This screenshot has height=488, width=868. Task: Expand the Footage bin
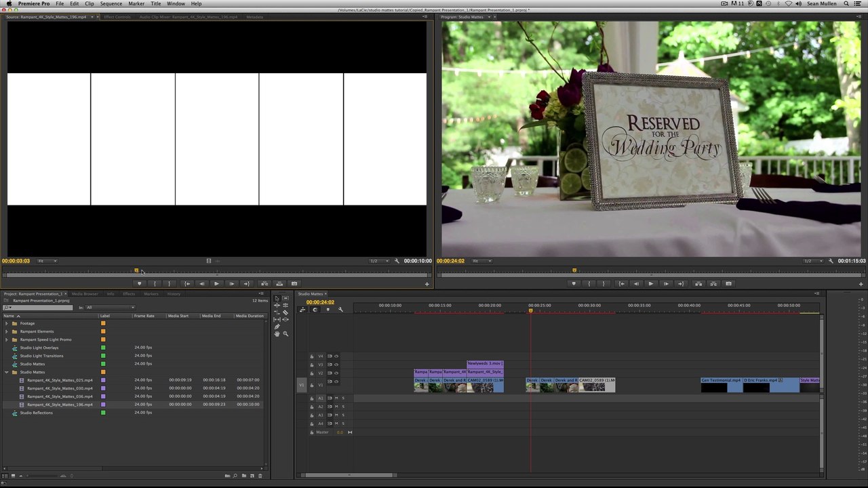pos(7,323)
